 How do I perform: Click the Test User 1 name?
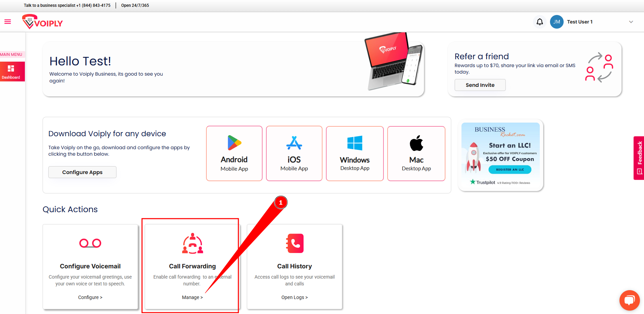580,22
